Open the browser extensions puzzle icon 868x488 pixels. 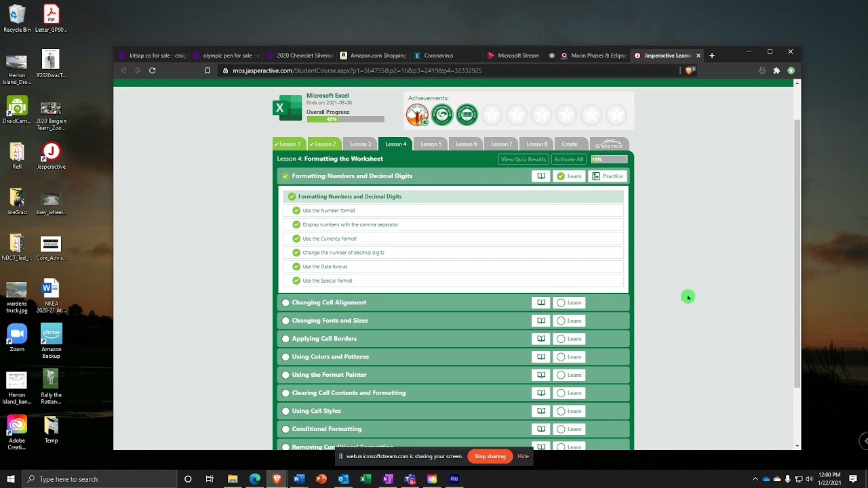coord(776,70)
